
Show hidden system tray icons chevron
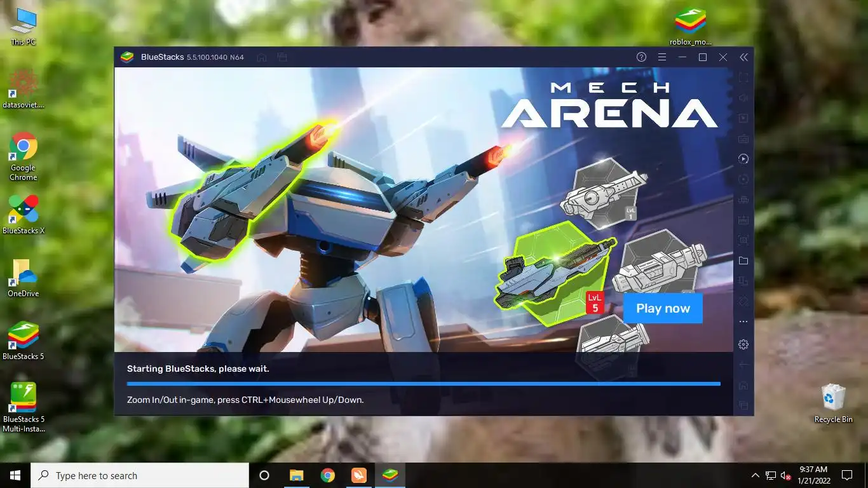tap(755, 475)
